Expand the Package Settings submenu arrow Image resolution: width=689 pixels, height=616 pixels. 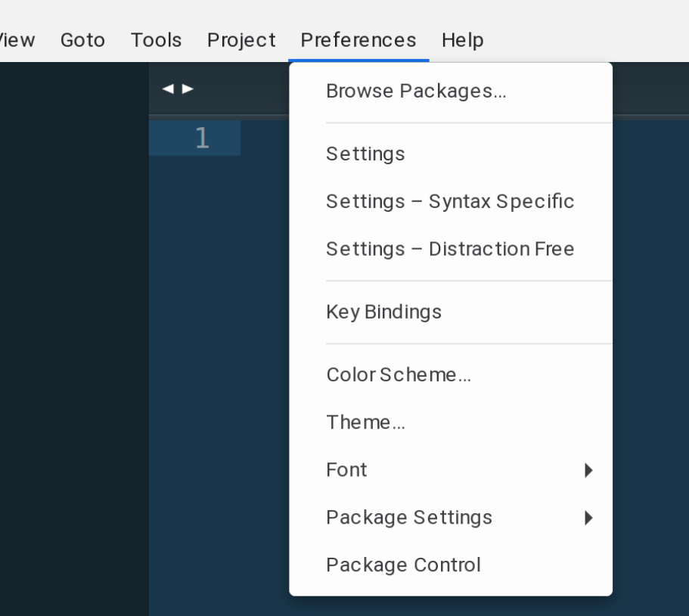588,518
